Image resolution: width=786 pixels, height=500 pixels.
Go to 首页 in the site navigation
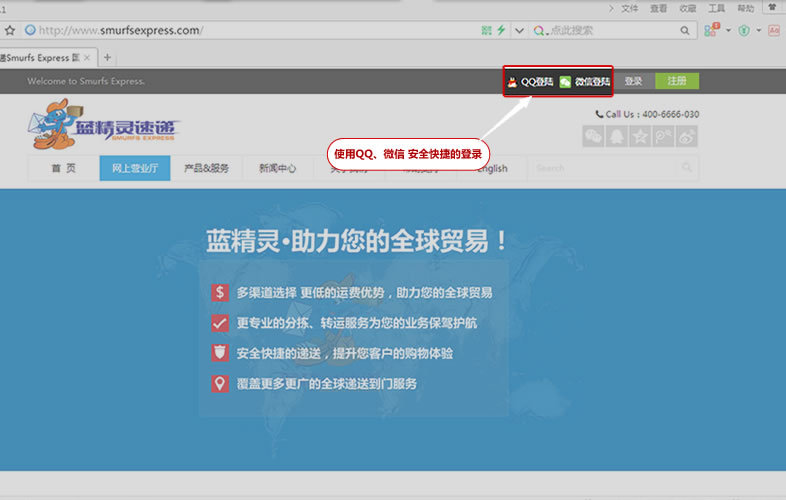point(64,168)
